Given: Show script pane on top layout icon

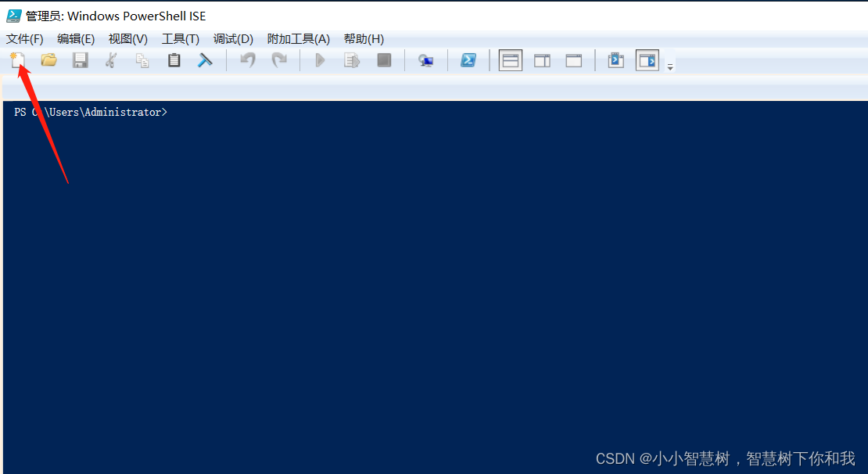Looking at the screenshot, I should click(x=511, y=60).
